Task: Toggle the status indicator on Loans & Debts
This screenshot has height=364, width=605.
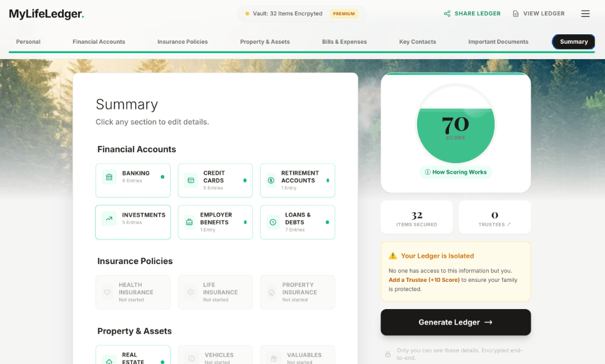Action: point(327,222)
